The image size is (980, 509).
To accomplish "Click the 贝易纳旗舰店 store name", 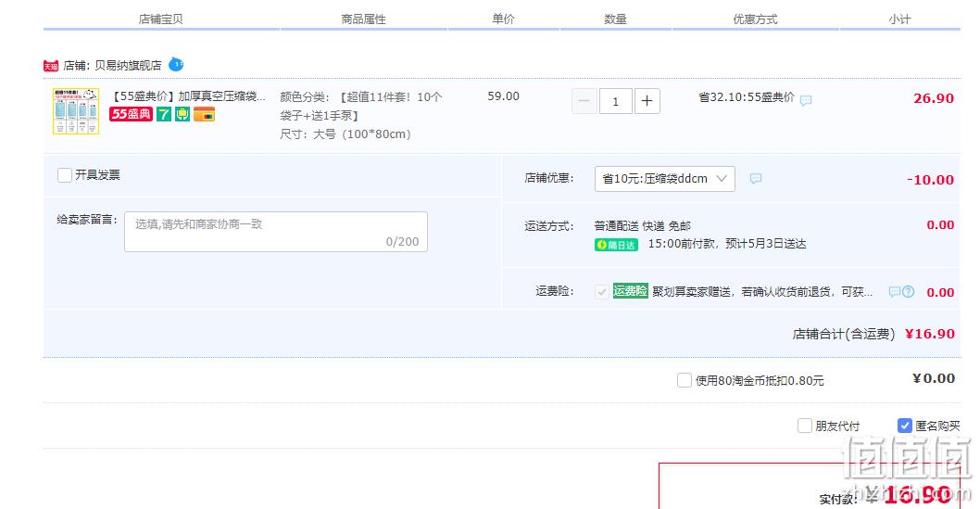I will (128, 65).
